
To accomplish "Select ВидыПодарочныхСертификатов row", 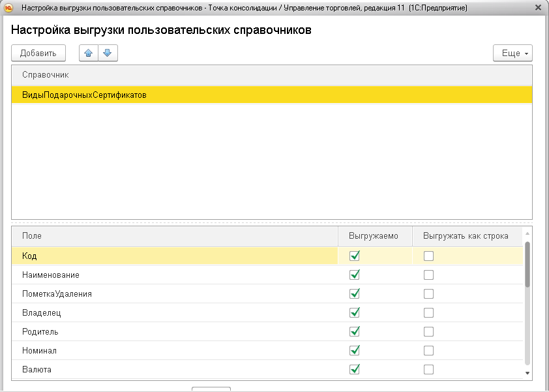I will 272,95.
